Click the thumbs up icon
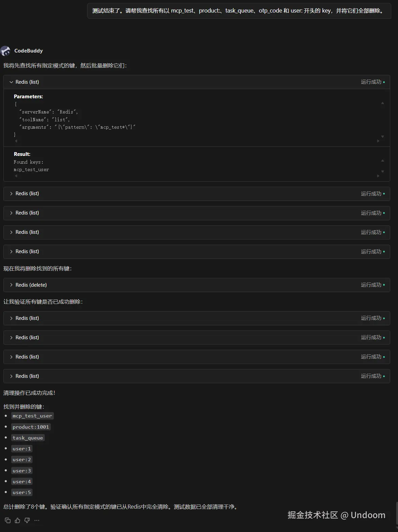Screen dimensions: 398x532 17,520
